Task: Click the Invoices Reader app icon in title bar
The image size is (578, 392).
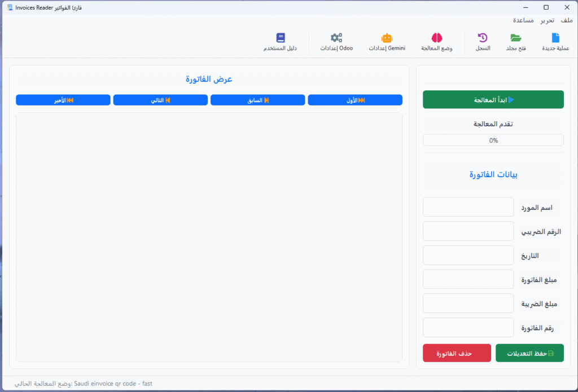Action: 10,7
